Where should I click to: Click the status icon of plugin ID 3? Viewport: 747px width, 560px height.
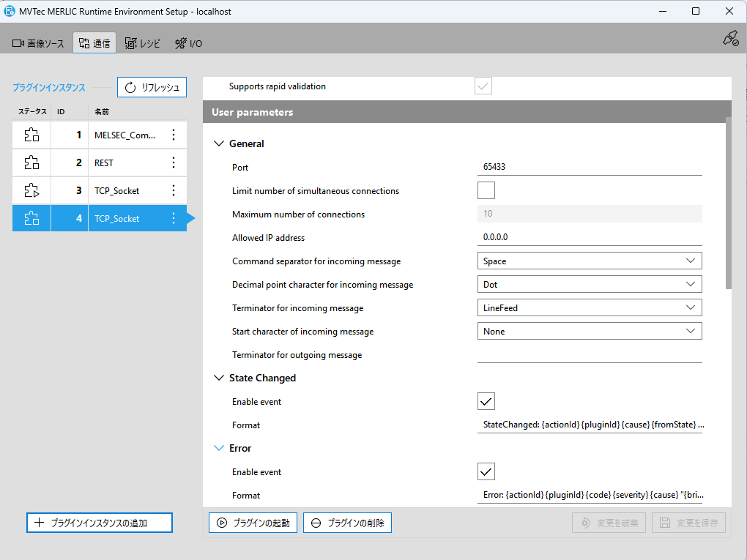[x=32, y=190]
